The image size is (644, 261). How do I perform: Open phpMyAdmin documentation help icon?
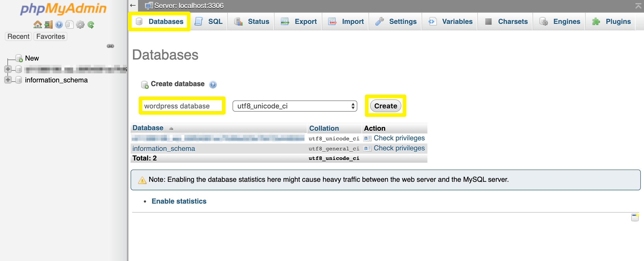59,25
